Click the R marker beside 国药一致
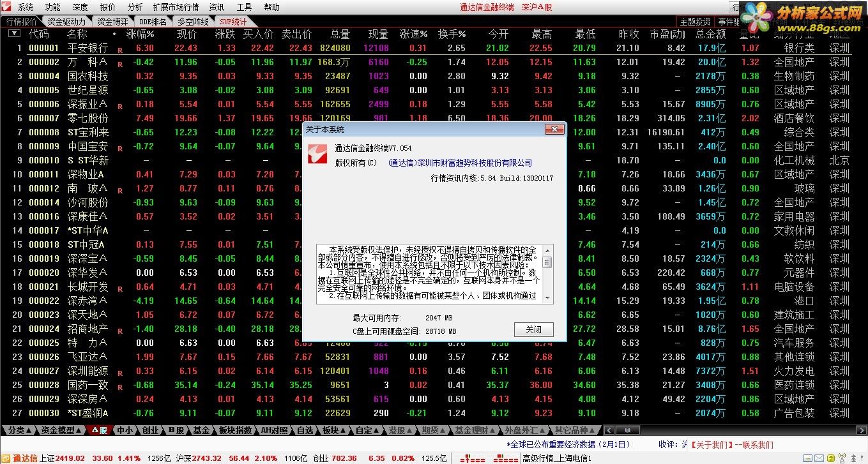 pos(119,387)
